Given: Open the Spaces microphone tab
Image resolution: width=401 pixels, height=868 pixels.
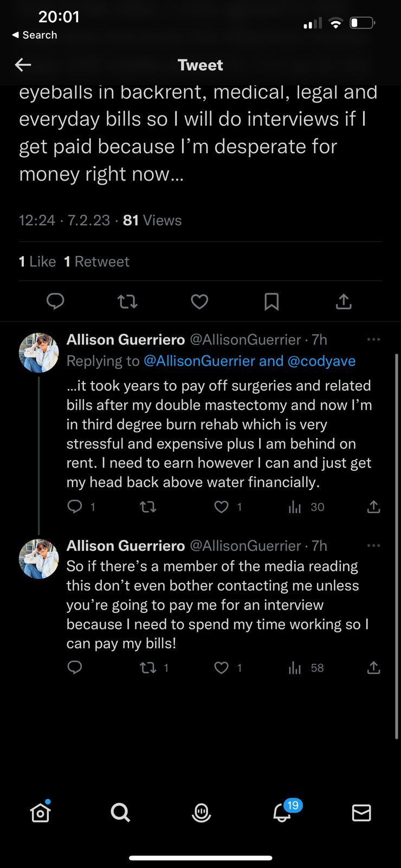Looking at the screenshot, I should (x=201, y=813).
